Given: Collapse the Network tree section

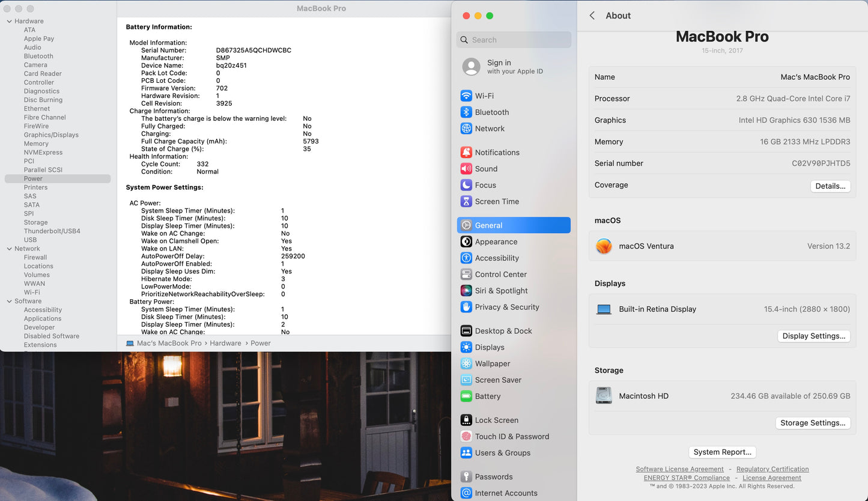Looking at the screenshot, I should click(x=9, y=249).
